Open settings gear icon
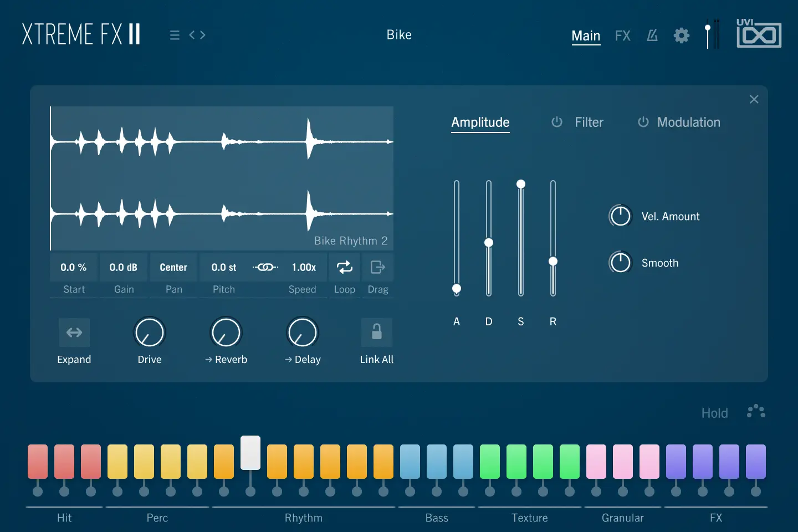Viewport: 798px width, 532px height. pyautogui.click(x=682, y=35)
